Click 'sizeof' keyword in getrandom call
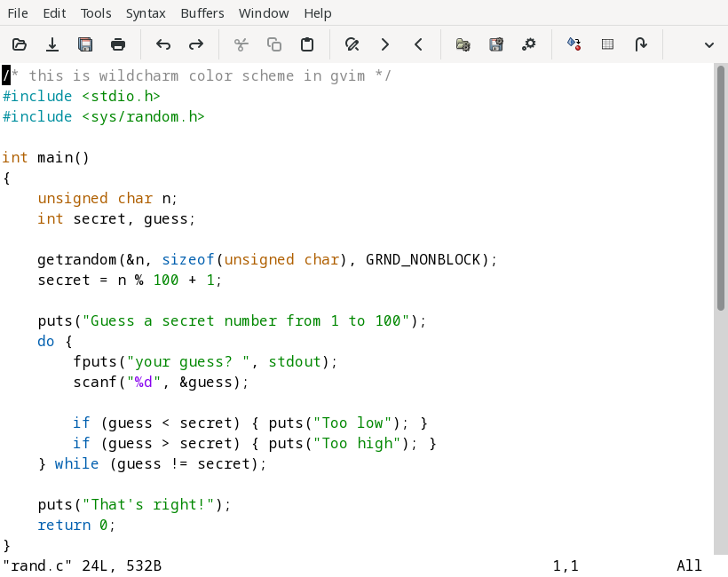The image size is (728, 577). pos(188,259)
